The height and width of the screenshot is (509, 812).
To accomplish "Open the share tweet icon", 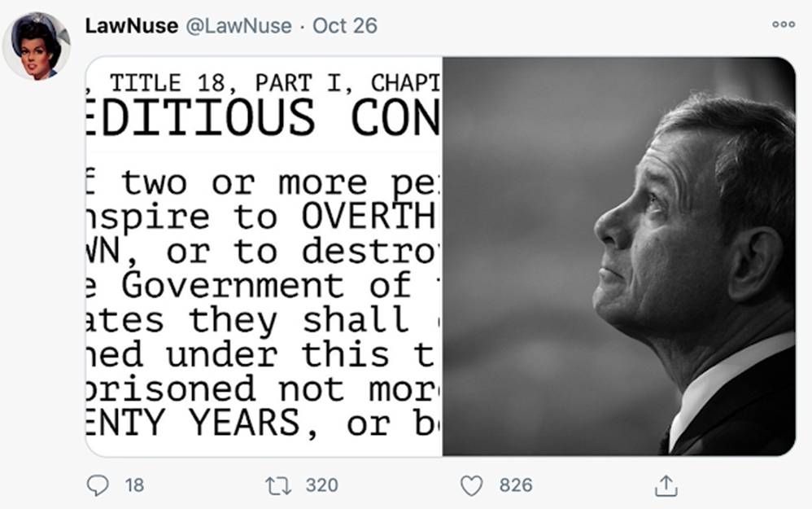I will click(x=666, y=485).
